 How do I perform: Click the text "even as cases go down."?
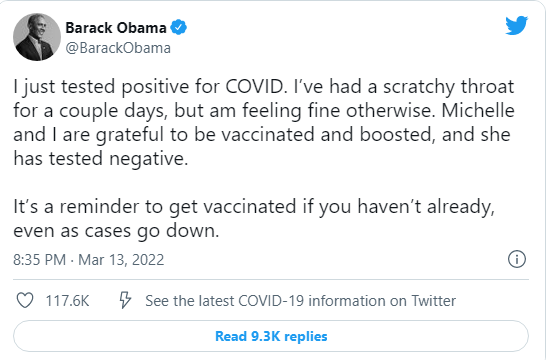point(116,231)
